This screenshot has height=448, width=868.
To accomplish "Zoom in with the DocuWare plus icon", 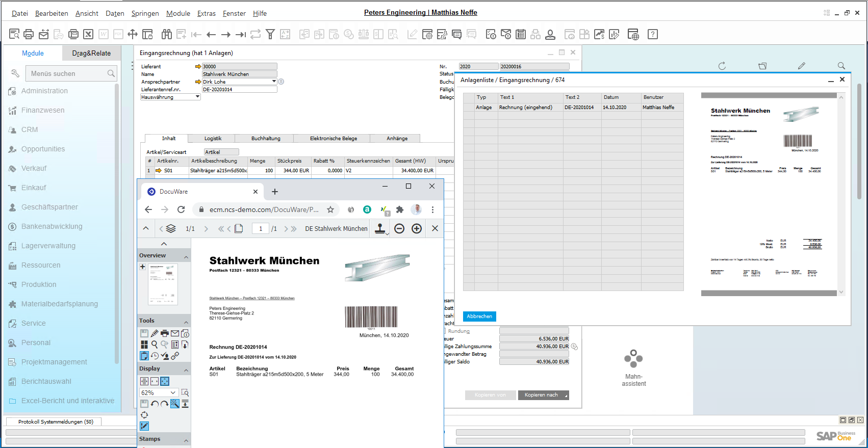I will coord(417,229).
